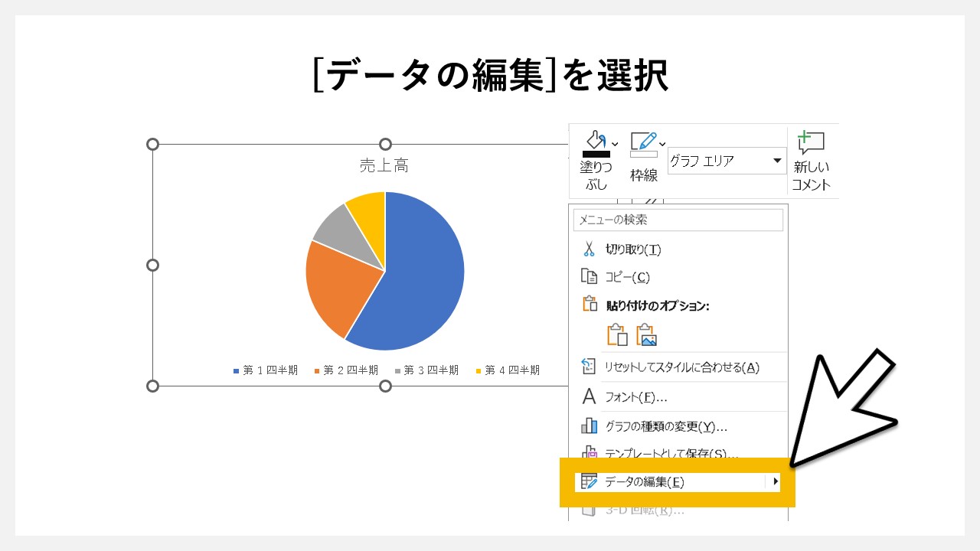Open the 塗りつぶし fill dropdown arrow
The image size is (980, 551).
[x=614, y=143]
